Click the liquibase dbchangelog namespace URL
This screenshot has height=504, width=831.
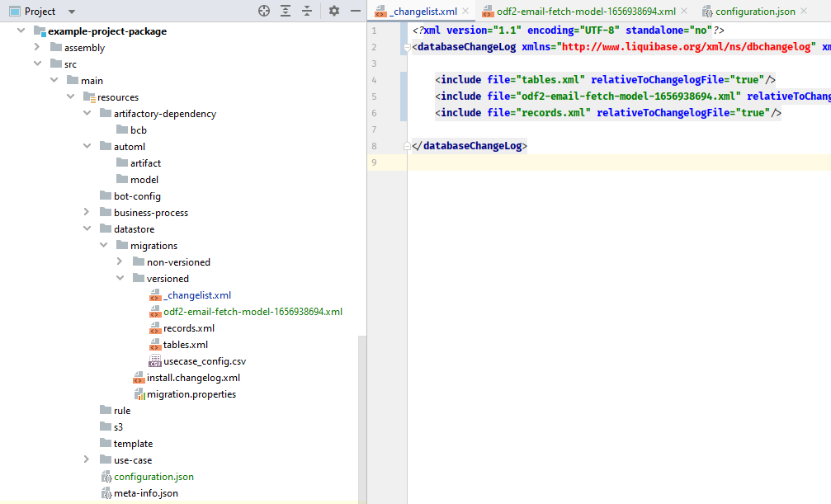[686, 47]
